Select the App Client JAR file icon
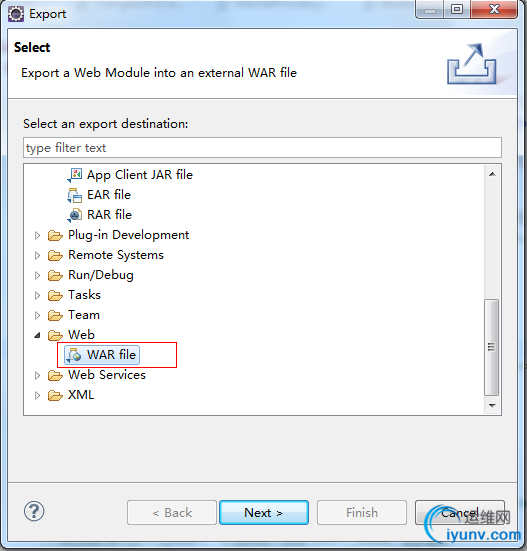 74,175
